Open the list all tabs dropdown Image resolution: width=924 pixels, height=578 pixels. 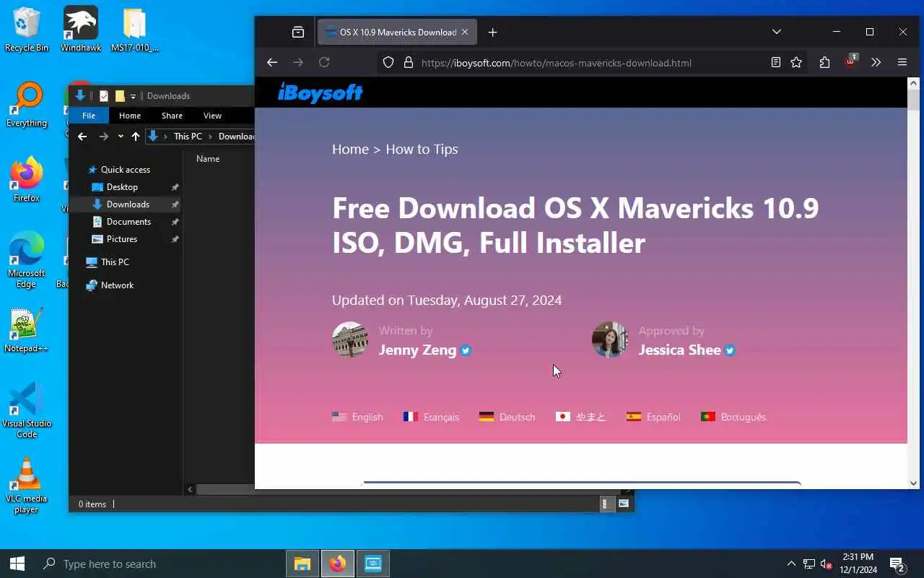(776, 32)
